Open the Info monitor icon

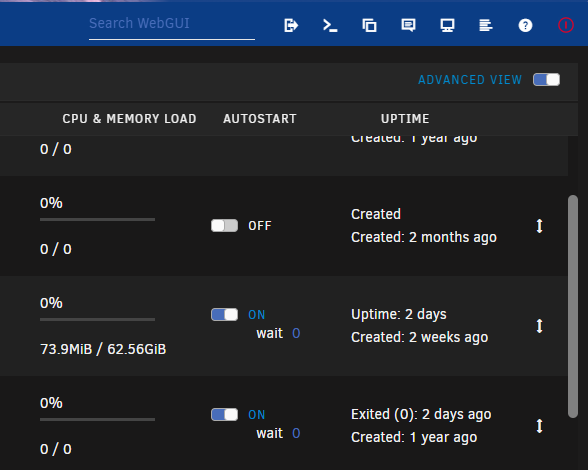point(447,26)
